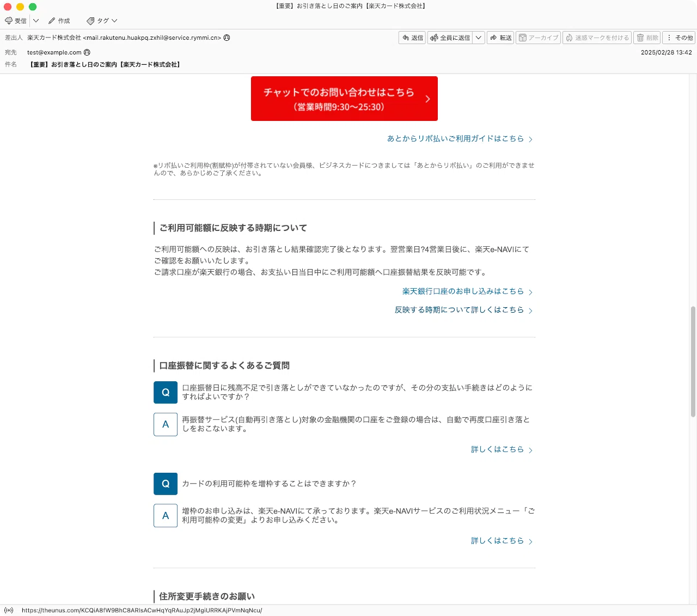The height and width of the screenshot is (616, 697).
Task: Reply using the 返信 button
Action: (x=412, y=38)
